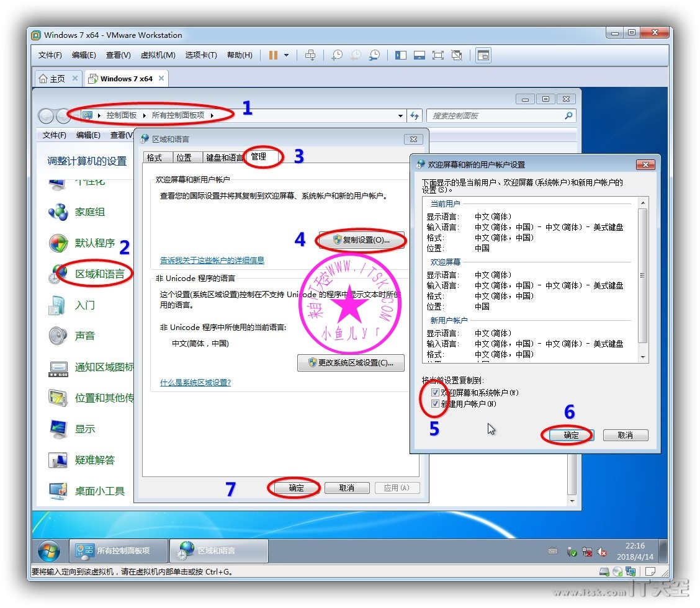
Task: Click the take snapshot clock icon
Action: (336, 55)
